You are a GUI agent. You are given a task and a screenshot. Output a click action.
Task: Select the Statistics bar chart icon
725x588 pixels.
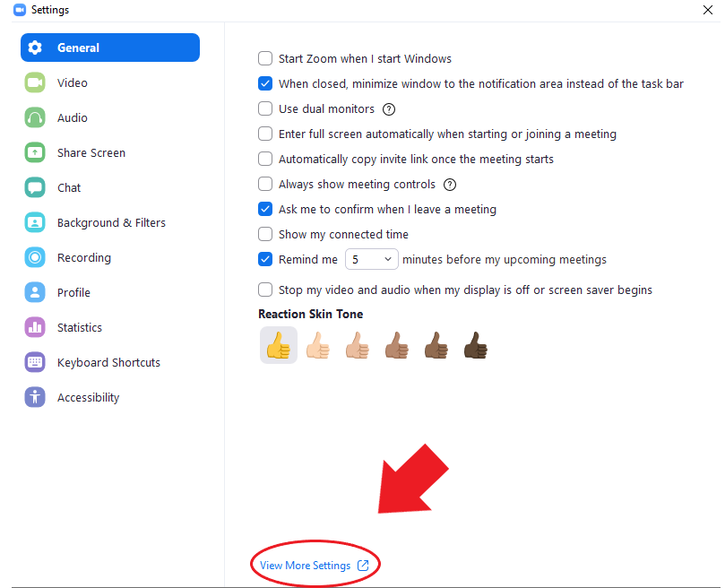35,327
